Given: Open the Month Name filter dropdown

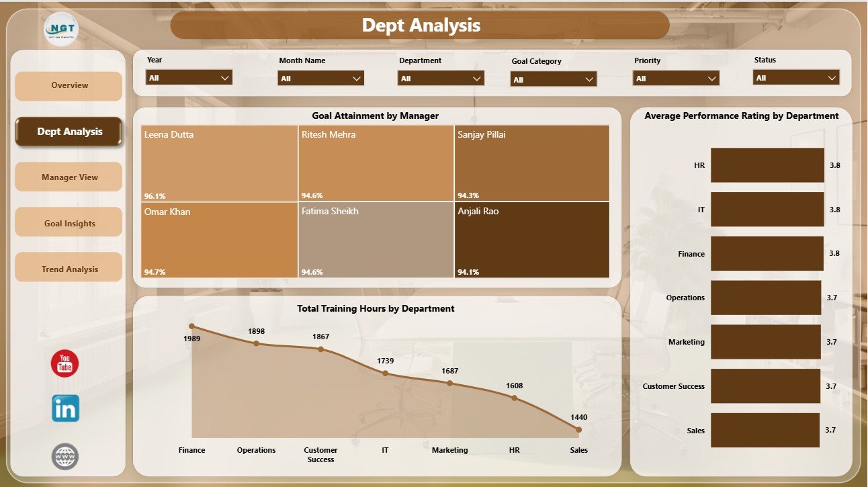Looking at the screenshot, I should pyautogui.click(x=321, y=78).
